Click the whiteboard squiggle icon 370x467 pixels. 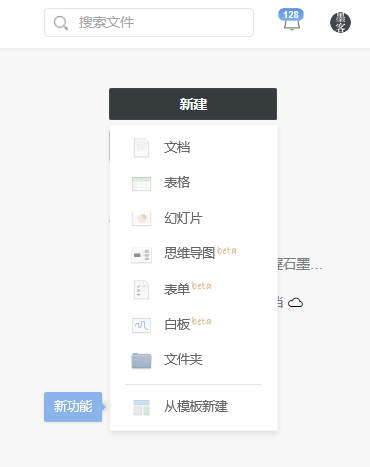point(141,325)
